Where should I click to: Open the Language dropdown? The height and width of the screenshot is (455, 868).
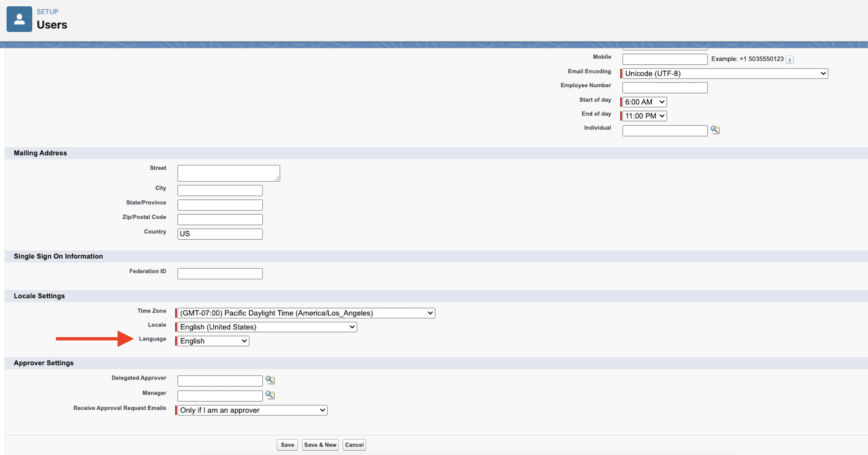(x=213, y=341)
